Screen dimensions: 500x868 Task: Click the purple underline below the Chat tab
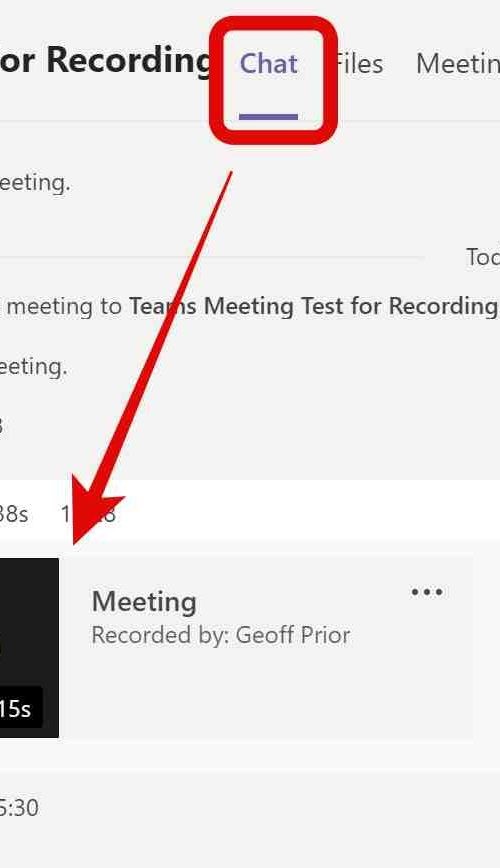click(269, 117)
